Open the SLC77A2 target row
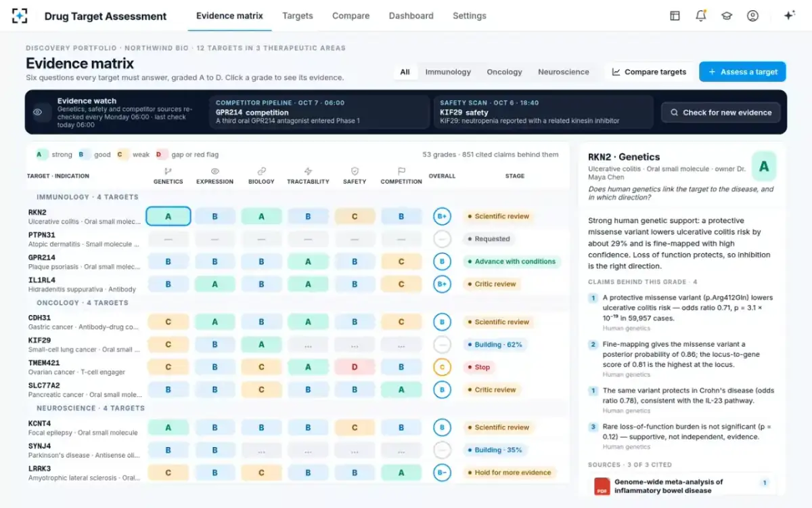This screenshot has height=508, width=812. pos(298,389)
